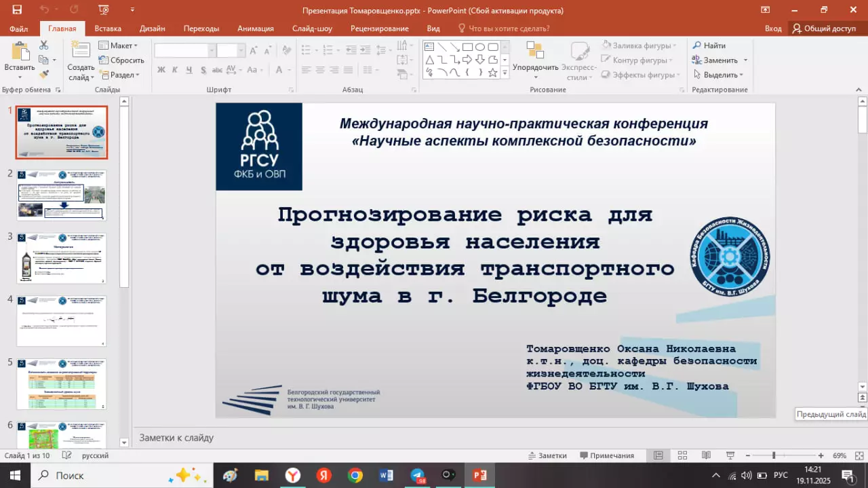Expand the Выделить selection dropdown
The height and width of the screenshot is (488, 868).
point(718,75)
